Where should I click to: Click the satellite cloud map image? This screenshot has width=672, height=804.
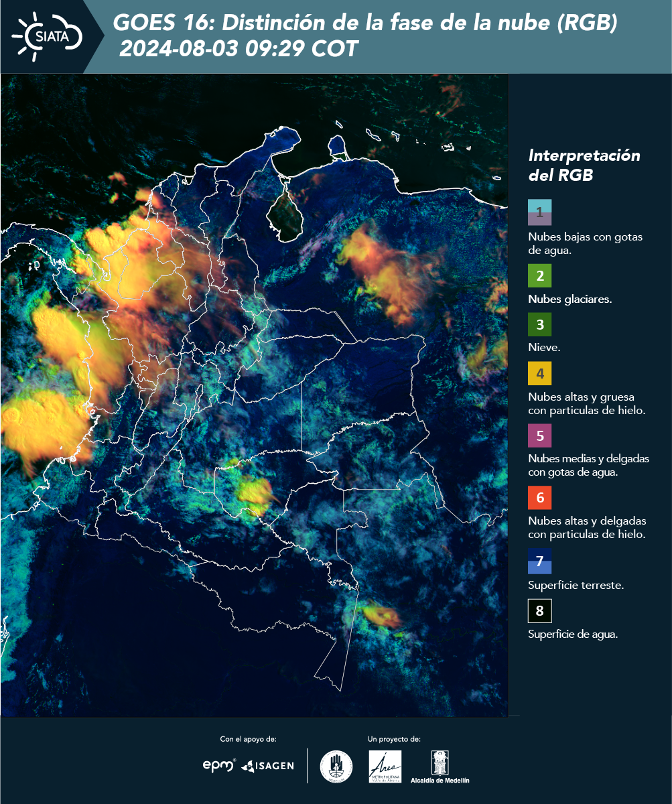255,395
